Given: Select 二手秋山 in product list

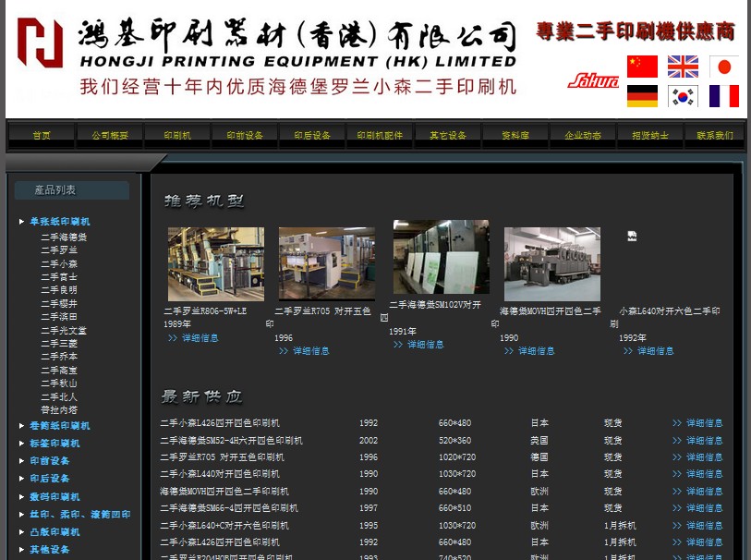Looking at the screenshot, I should tap(59, 383).
